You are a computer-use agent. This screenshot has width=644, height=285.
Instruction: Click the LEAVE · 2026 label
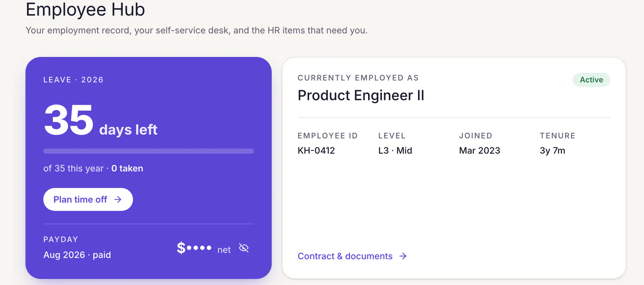point(74,80)
